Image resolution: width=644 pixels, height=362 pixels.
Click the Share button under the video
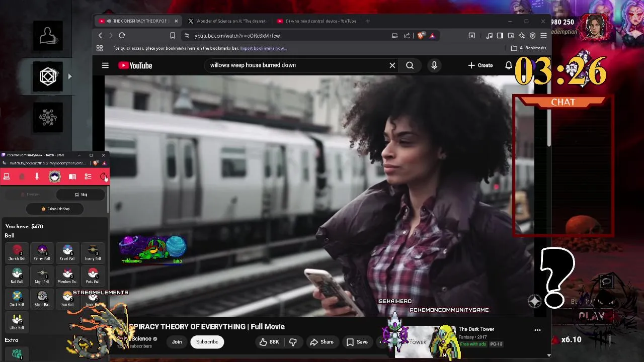[x=321, y=342]
